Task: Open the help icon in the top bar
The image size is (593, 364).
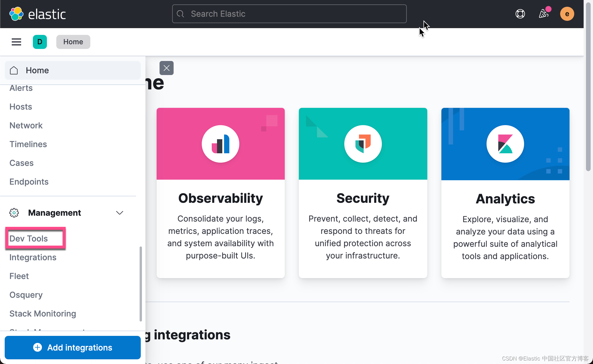Action: 520,13
